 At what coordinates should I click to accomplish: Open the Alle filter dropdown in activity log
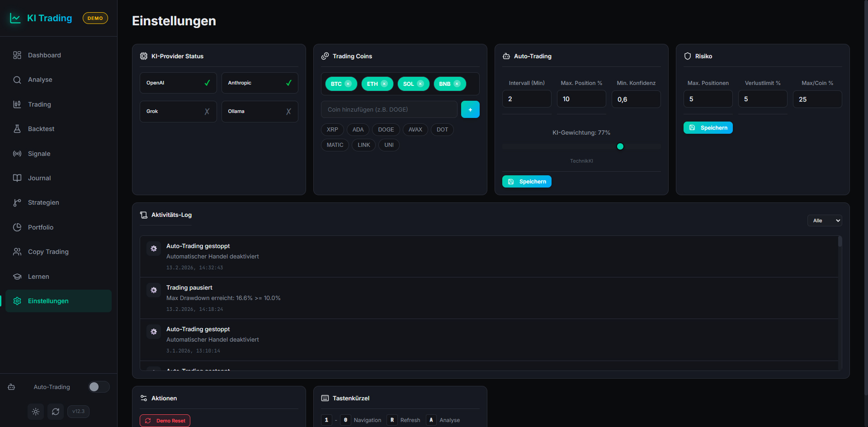point(825,221)
